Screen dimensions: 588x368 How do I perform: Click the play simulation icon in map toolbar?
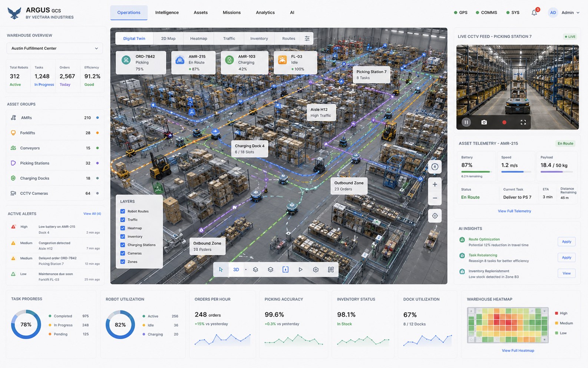[301, 270]
